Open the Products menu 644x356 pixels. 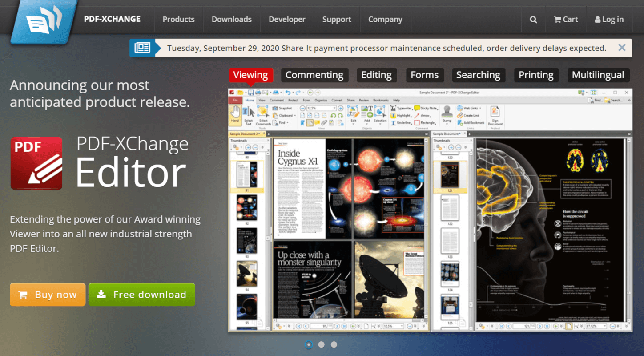point(178,20)
